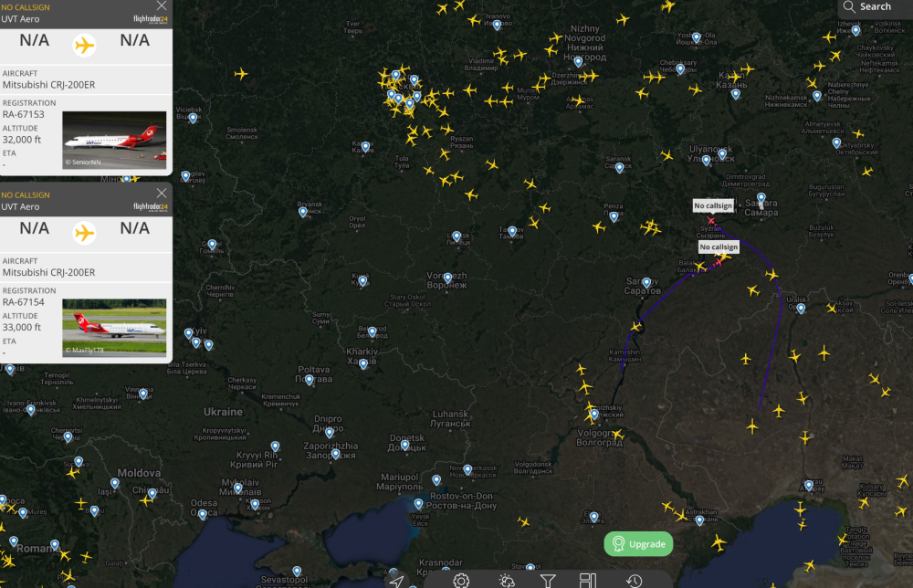Click the Search magnifier at top right
Image resolution: width=913 pixels, height=588 pixels.
pos(850,6)
